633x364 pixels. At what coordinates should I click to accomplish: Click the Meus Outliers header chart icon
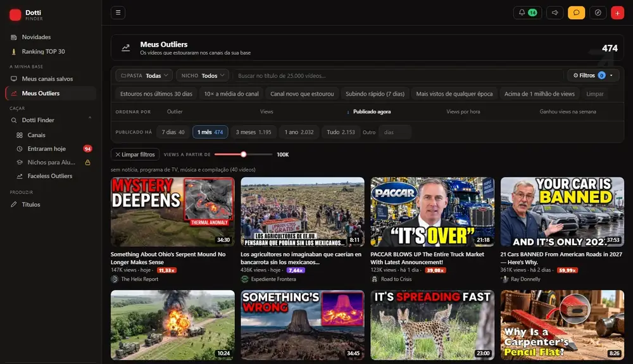(x=126, y=47)
